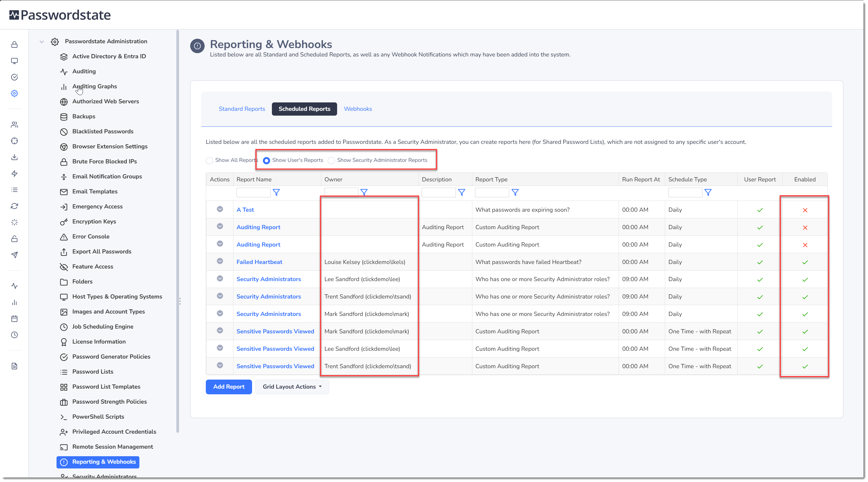868x482 pixels.
Task: Open the Actions dropdown for the A Test row
Action: (x=220, y=209)
